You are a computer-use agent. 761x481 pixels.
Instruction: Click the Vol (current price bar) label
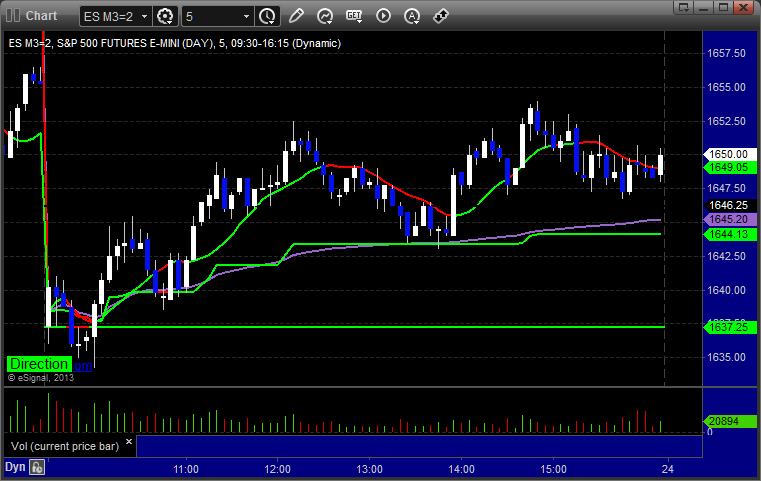pos(68,444)
